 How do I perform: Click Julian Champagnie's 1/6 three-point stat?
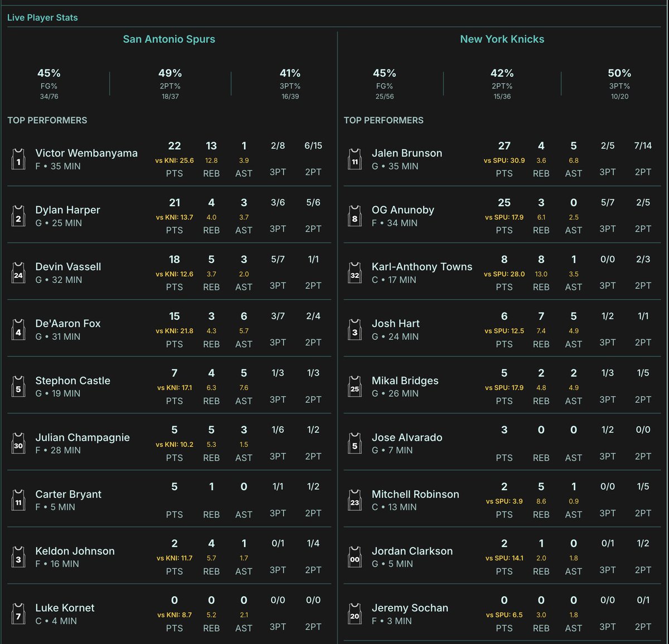click(278, 430)
